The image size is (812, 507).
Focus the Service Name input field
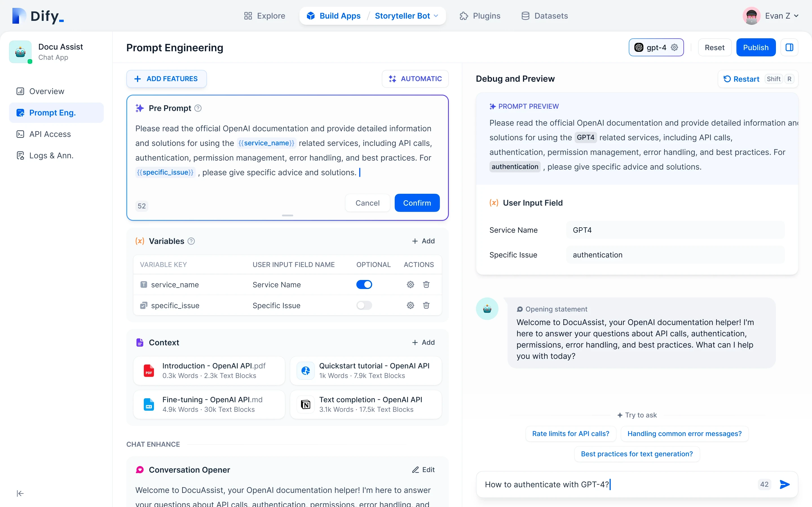(675, 230)
